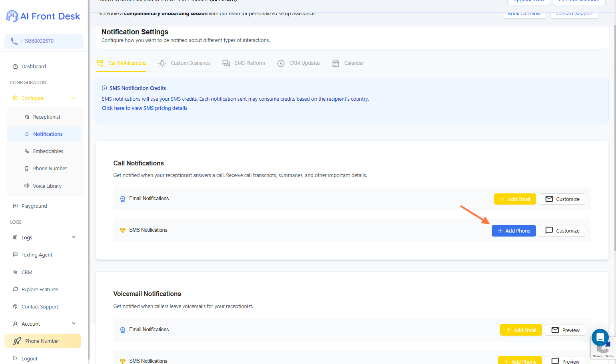Screen dimensions: 616x364
Task: Add Phone for call SMS Notifications
Action: 514,231
